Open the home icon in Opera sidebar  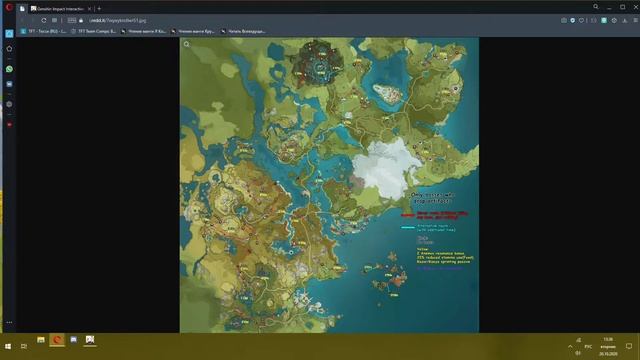(x=9, y=49)
